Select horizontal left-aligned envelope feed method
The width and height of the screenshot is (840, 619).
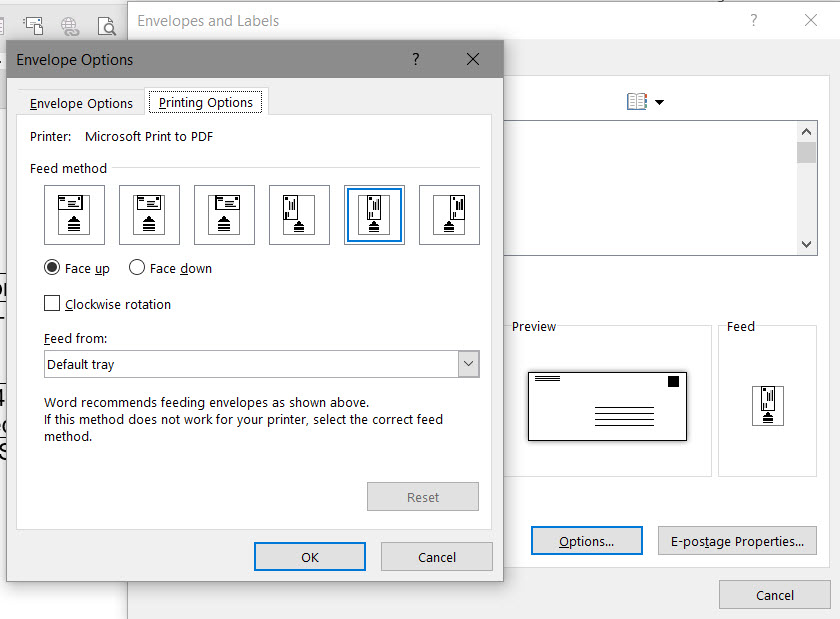click(74, 215)
